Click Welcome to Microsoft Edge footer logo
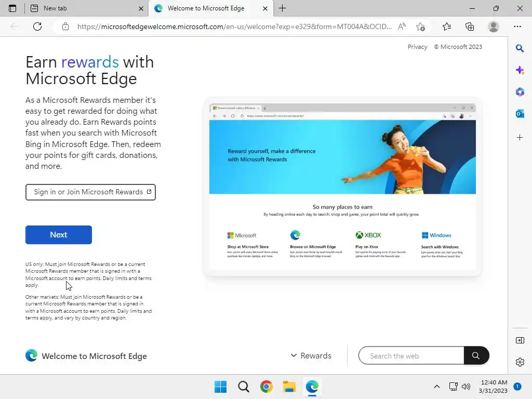This screenshot has height=399, width=532. pyautogui.click(x=86, y=355)
